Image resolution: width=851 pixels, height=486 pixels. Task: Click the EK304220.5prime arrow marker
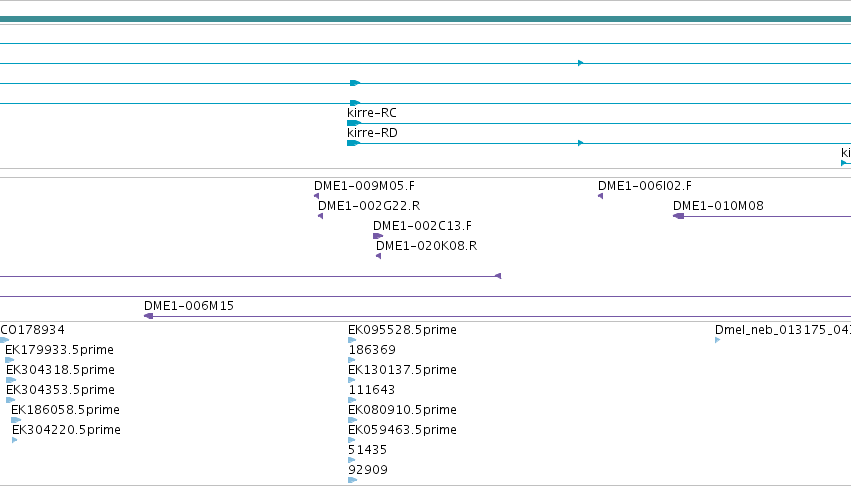click(x=15, y=440)
